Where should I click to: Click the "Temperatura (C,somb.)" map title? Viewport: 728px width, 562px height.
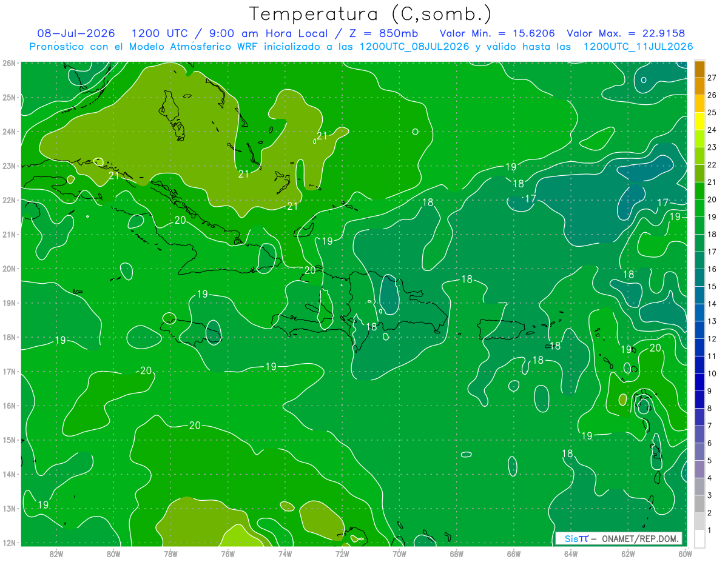(x=371, y=15)
